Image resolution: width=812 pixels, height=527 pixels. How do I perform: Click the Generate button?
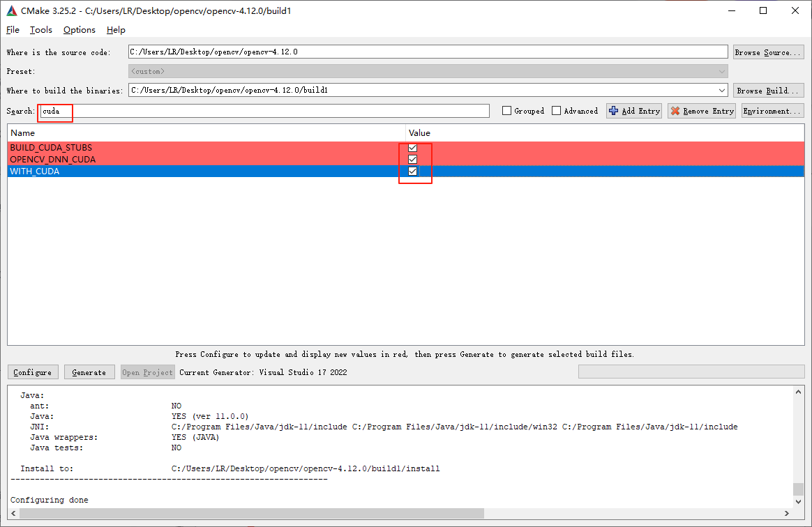point(89,372)
